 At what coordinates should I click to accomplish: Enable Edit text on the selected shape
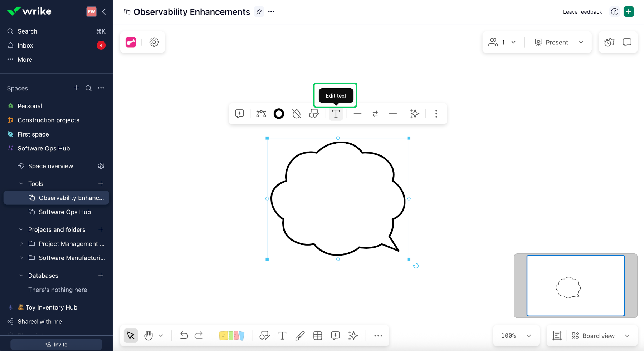[336, 114]
